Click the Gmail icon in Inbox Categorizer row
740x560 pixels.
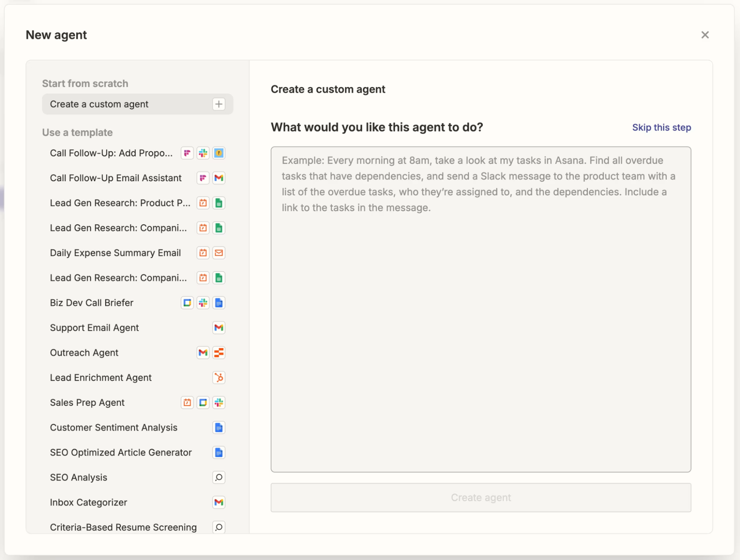219,502
